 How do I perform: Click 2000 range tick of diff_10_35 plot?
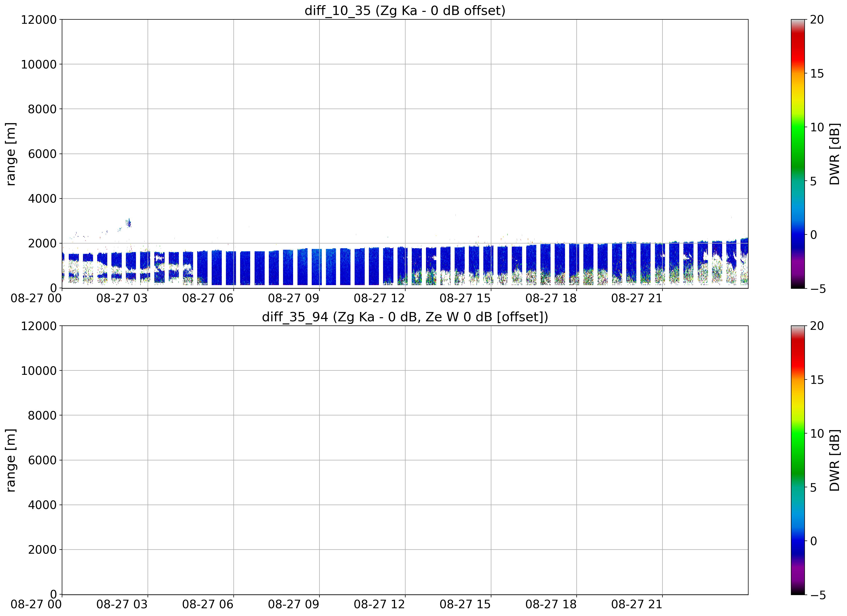(x=42, y=243)
